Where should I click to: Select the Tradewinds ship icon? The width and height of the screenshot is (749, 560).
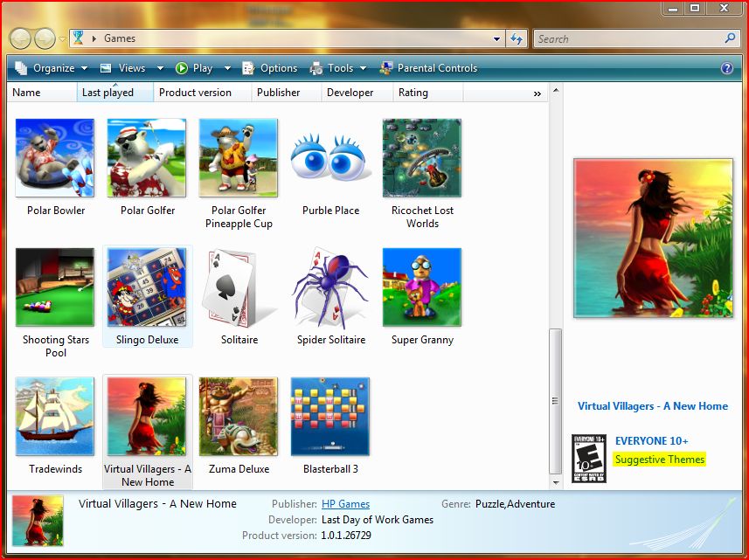click(x=55, y=417)
